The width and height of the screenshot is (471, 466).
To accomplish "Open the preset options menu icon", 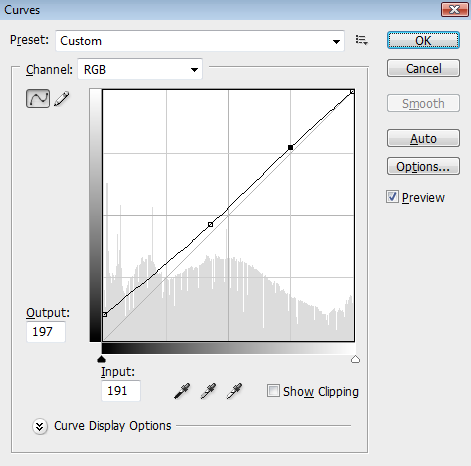I will click(x=362, y=40).
